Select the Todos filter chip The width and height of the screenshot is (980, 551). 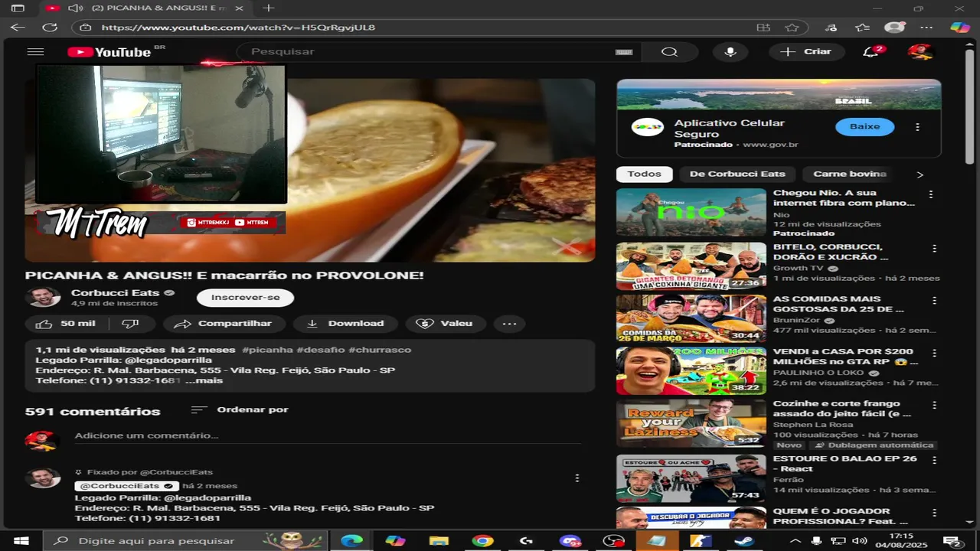click(644, 174)
